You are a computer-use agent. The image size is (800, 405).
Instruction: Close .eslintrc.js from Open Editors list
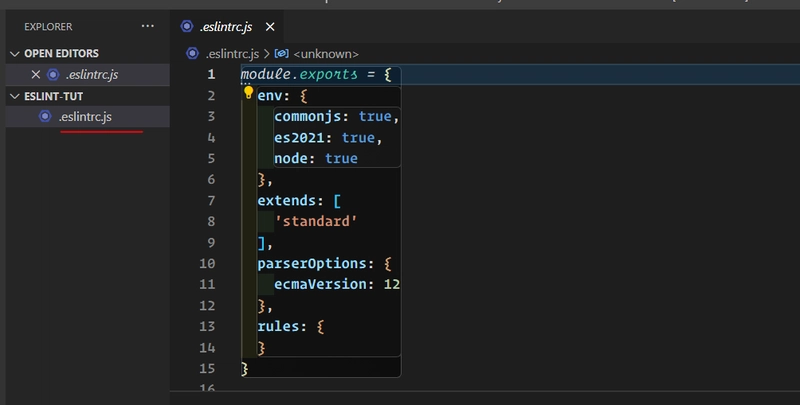[36, 75]
